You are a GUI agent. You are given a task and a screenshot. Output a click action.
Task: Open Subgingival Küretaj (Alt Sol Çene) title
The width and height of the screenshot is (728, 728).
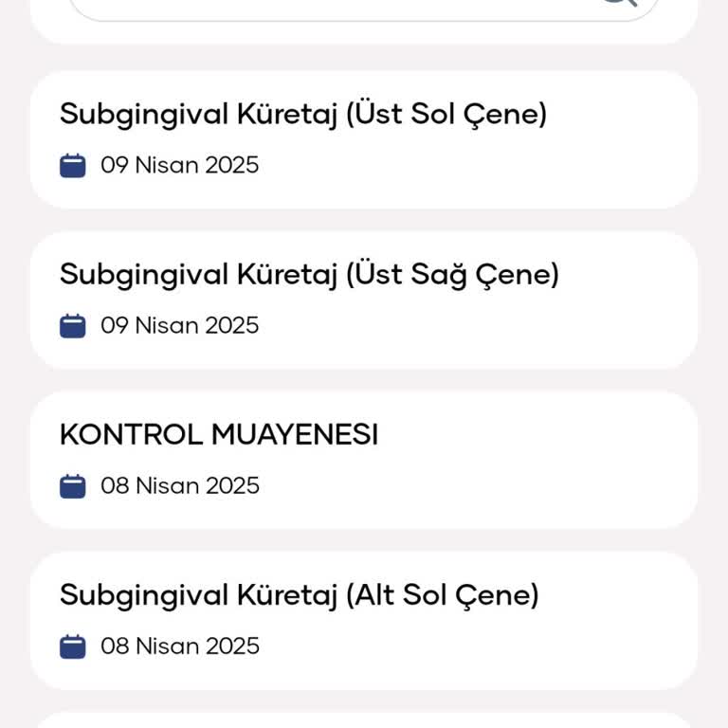pos(299,596)
